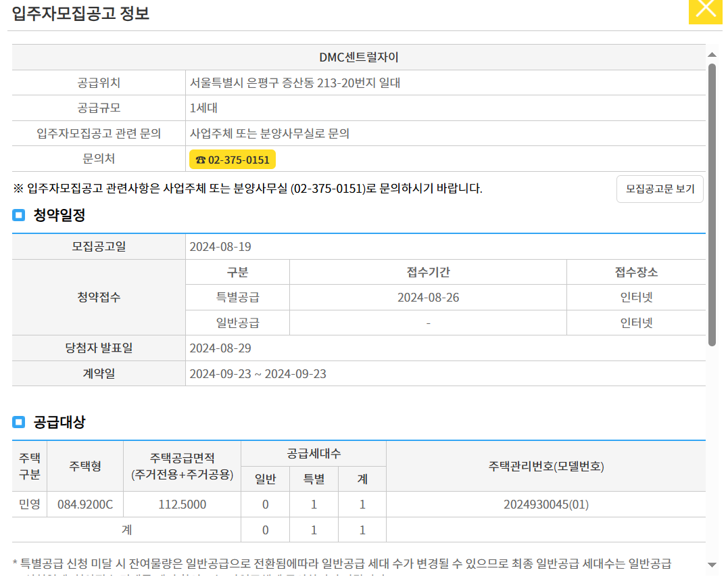Select the 084.9200C 주택형 cell
Viewport: 728px width, 583px height.
84,503
